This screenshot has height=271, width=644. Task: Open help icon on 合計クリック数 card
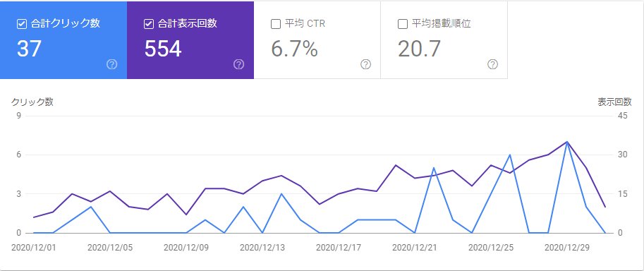tap(111, 64)
